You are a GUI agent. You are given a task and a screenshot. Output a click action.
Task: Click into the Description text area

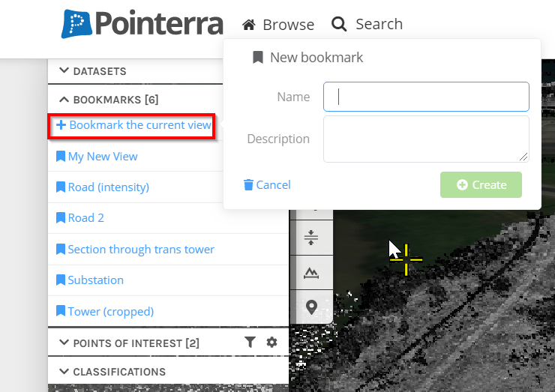[x=426, y=139]
